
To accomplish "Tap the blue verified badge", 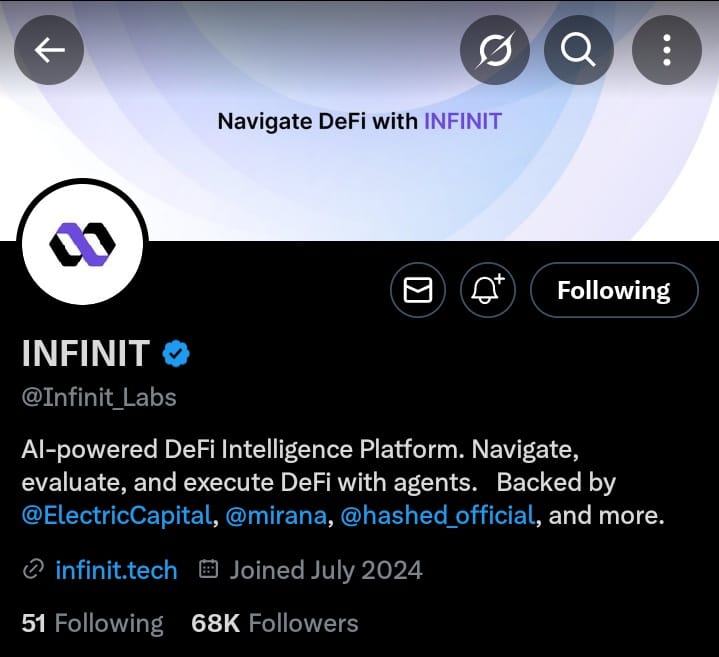I will (x=176, y=353).
